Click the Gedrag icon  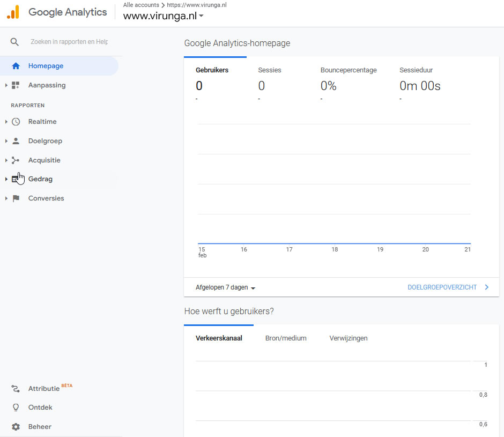coord(16,179)
